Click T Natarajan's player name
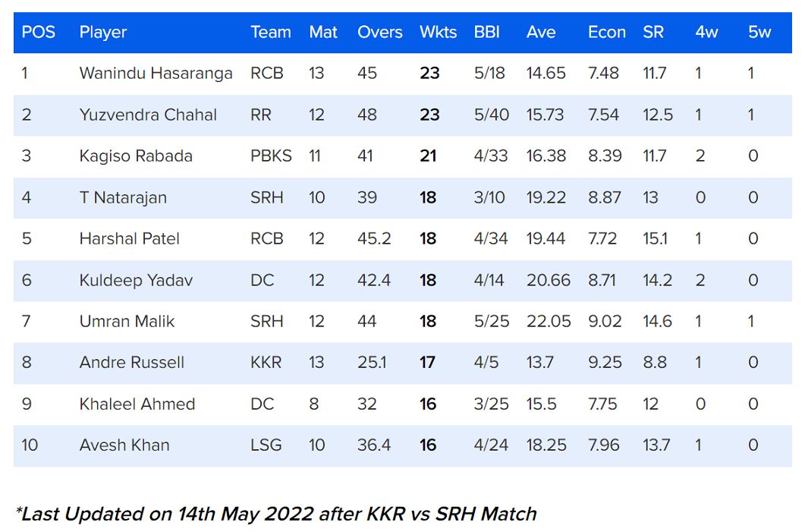This screenshot has width=805, height=532. coord(123,197)
